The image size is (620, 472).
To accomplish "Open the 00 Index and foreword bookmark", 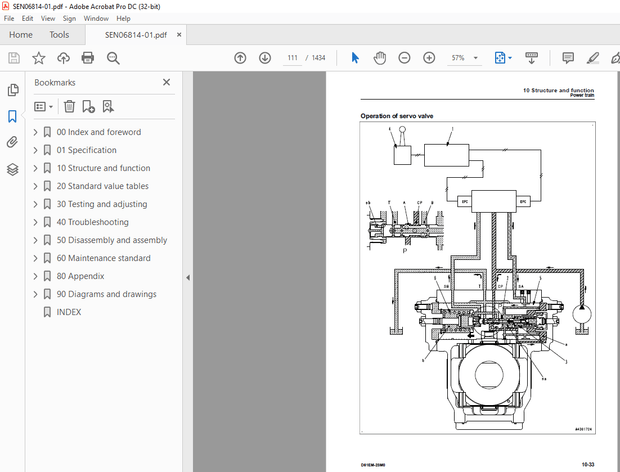I will tap(98, 132).
